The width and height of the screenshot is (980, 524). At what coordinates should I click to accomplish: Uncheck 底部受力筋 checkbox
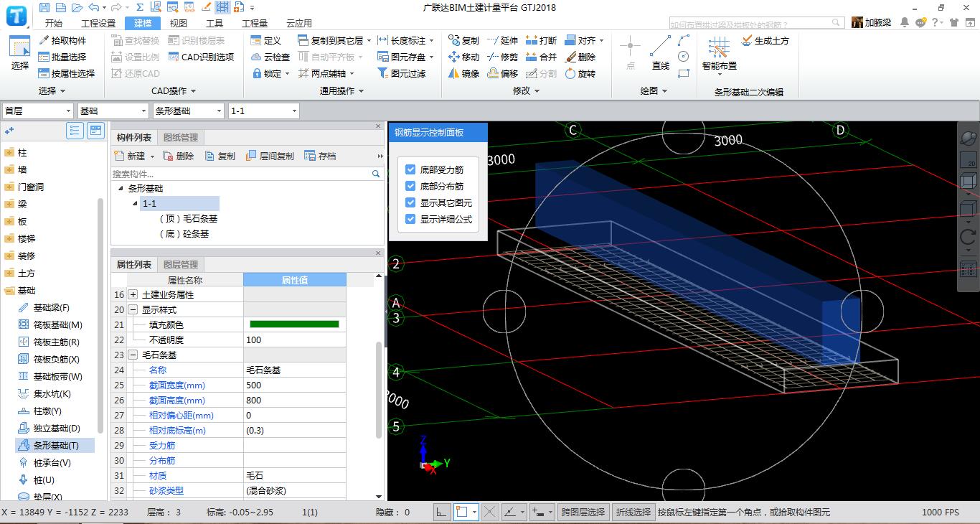point(410,169)
